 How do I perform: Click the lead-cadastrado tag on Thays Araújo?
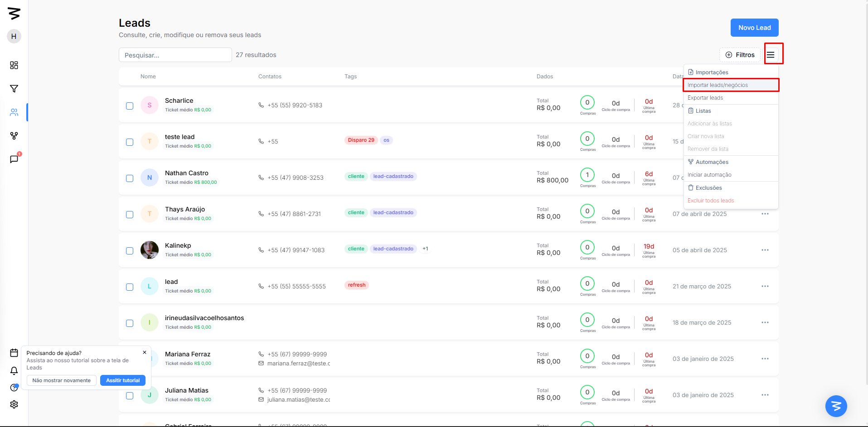pos(393,212)
